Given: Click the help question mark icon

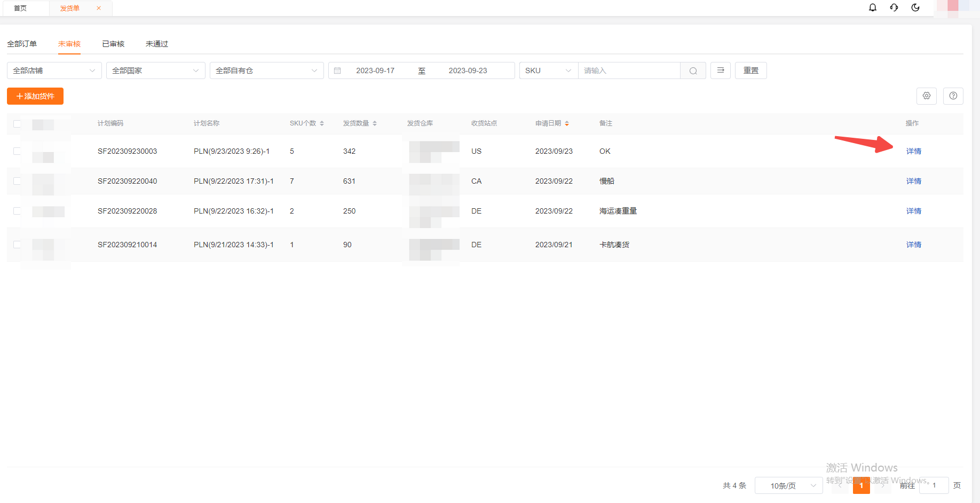Looking at the screenshot, I should 953,96.
